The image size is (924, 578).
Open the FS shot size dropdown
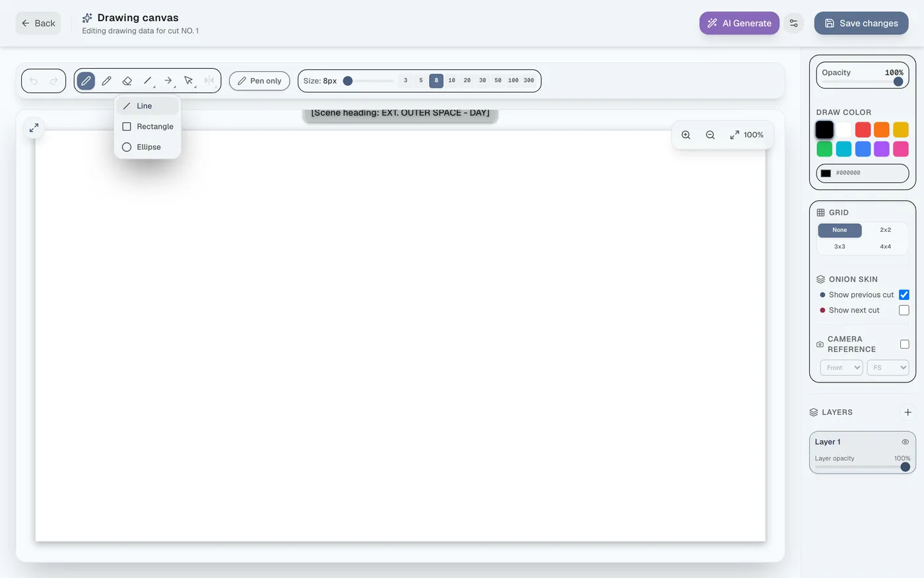[x=888, y=368]
